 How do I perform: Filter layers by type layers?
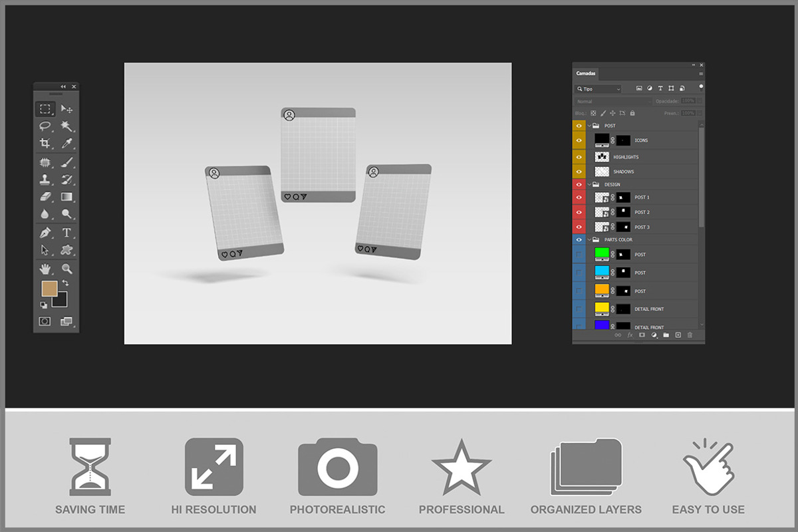point(660,88)
